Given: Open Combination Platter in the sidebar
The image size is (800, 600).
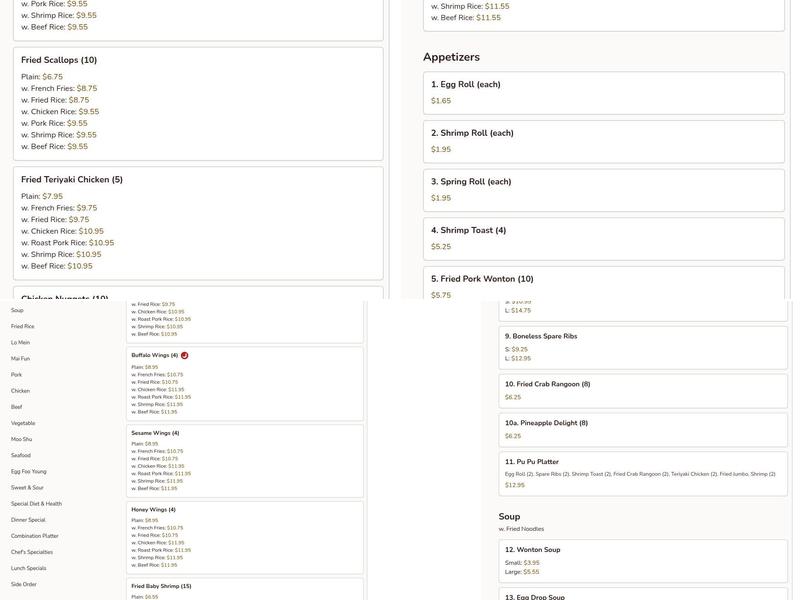Looking at the screenshot, I should pos(35,536).
